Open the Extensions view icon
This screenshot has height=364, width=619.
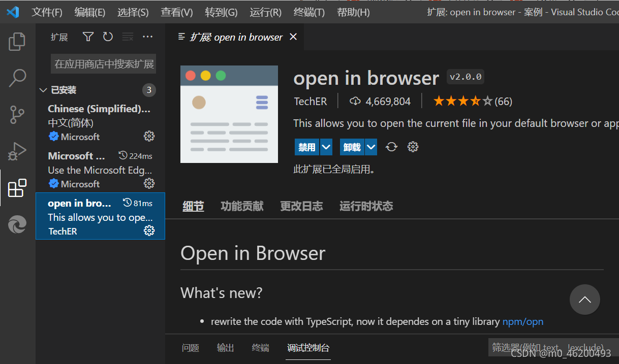[17, 188]
